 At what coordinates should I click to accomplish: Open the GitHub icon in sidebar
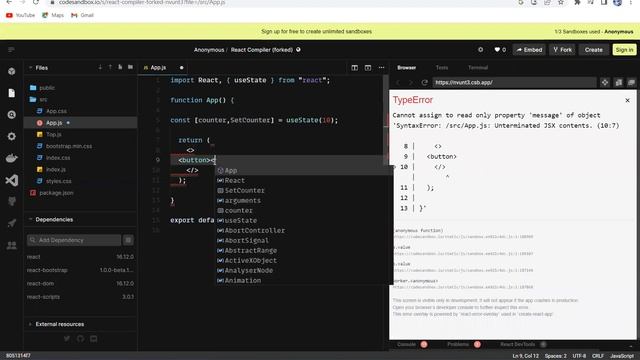pyautogui.click(x=11, y=201)
